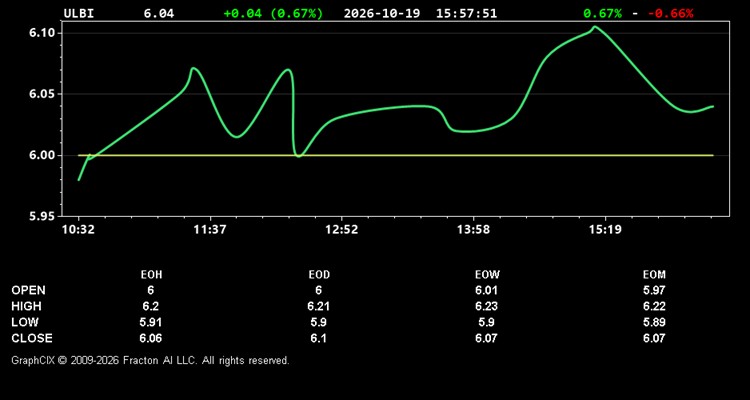750x400 pixels.
Task: Click the CLOSE row label
Action: [32, 338]
